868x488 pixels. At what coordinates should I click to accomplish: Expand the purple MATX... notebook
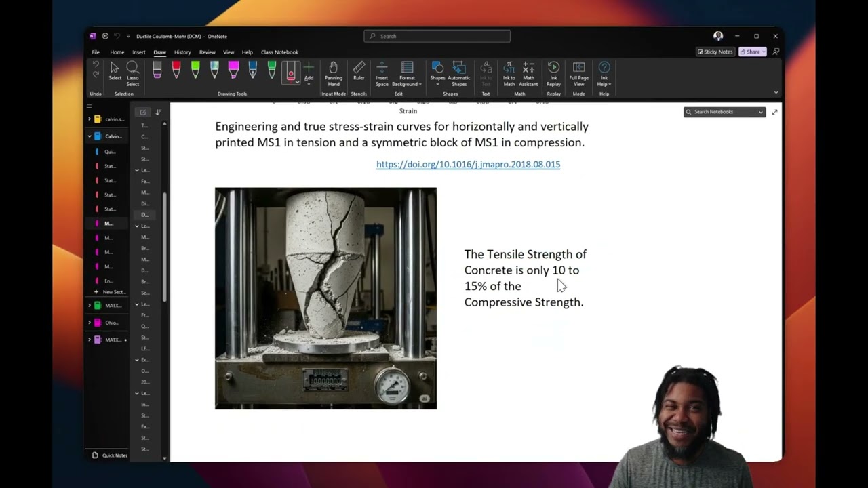pos(89,340)
